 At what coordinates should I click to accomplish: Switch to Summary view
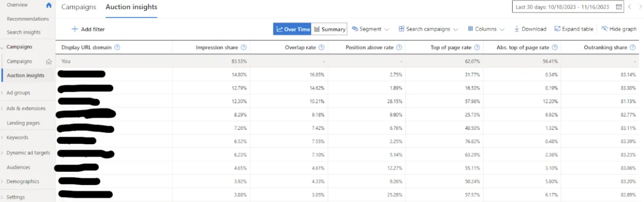tap(329, 29)
